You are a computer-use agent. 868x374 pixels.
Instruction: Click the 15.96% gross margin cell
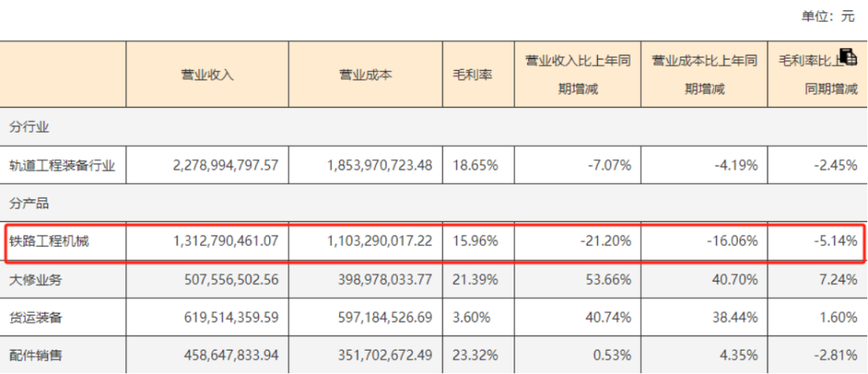coord(476,240)
